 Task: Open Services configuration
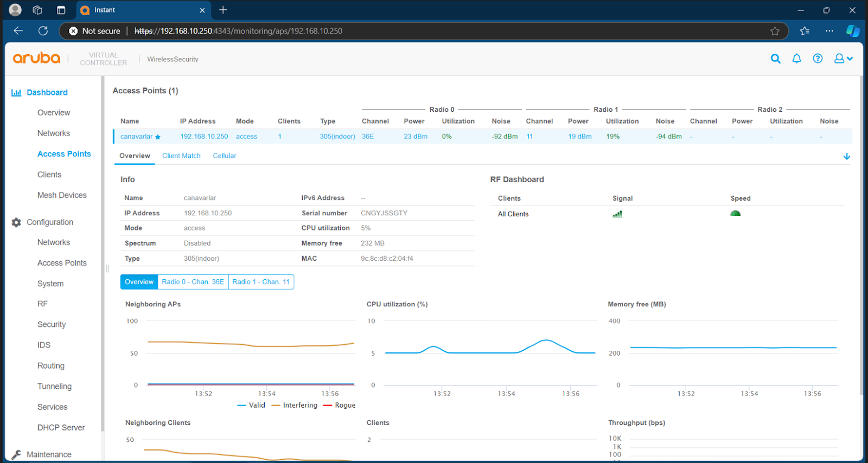[53, 407]
